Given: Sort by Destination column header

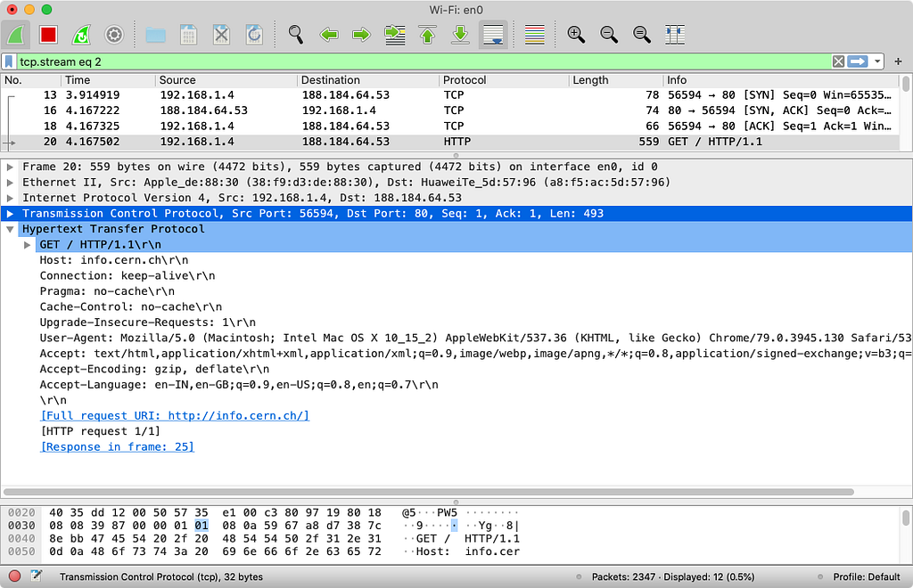Looking at the screenshot, I should click(368, 80).
